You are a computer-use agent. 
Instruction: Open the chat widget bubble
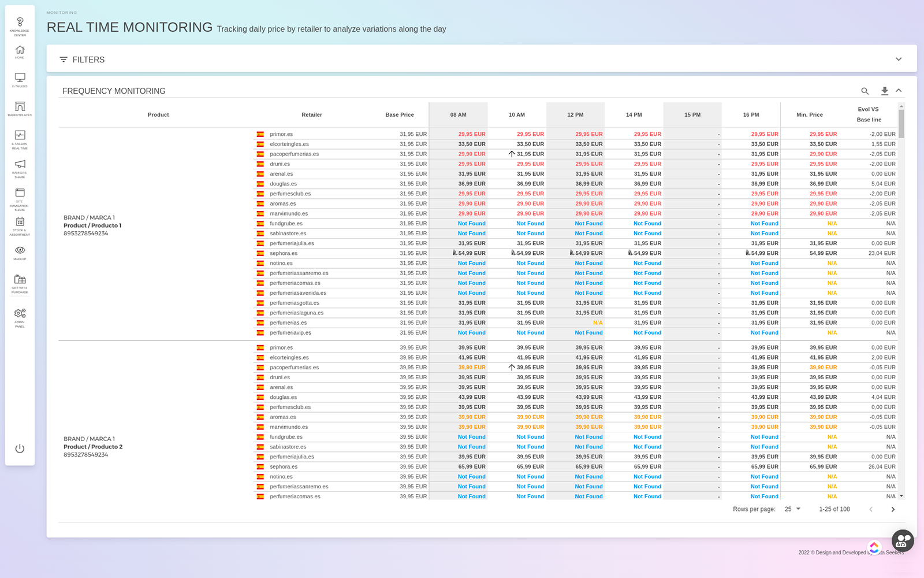point(903,541)
